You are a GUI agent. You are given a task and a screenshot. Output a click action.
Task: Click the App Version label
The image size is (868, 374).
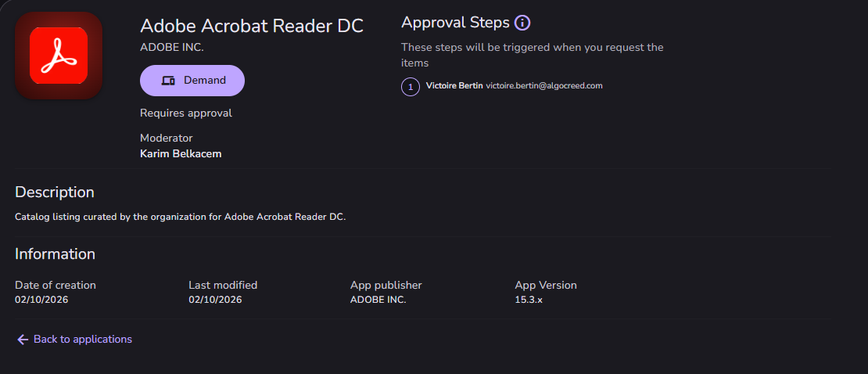pos(546,286)
